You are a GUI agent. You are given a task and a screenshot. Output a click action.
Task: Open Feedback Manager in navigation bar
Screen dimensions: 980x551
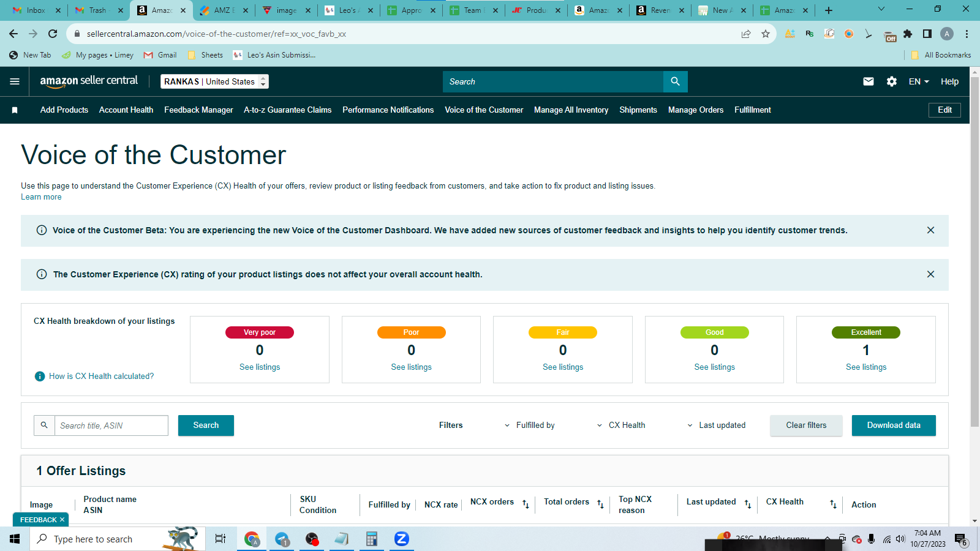tap(198, 110)
